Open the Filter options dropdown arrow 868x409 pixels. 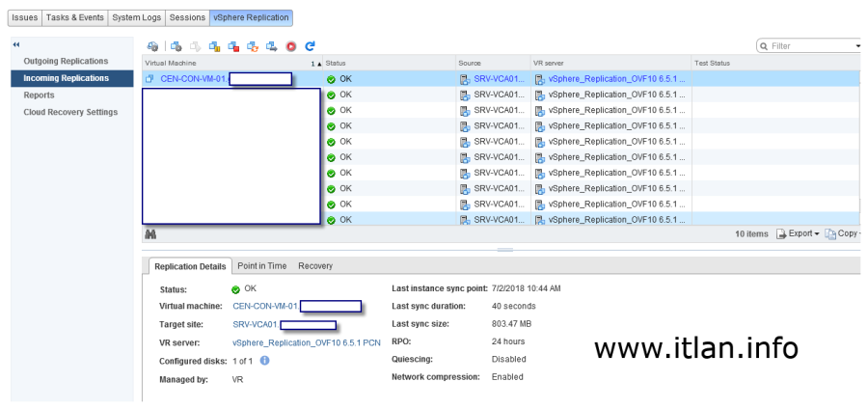[x=857, y=45]
